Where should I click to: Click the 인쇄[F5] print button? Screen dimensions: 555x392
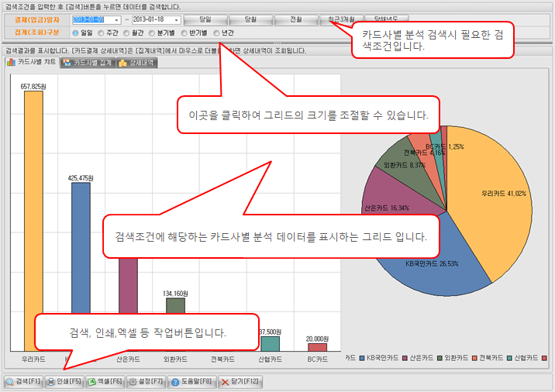pyautogui.click(x=64, y=382)
